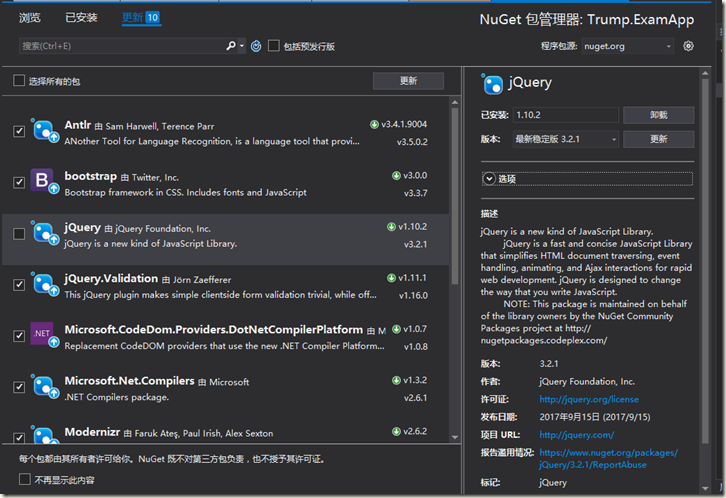
Task: Click package list scroll down arrow
Action: point(455,437)
